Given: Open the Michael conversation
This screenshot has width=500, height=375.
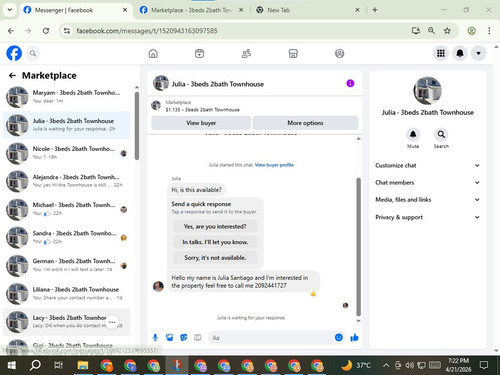Looking at the screenshot, I should coord(67,209).
